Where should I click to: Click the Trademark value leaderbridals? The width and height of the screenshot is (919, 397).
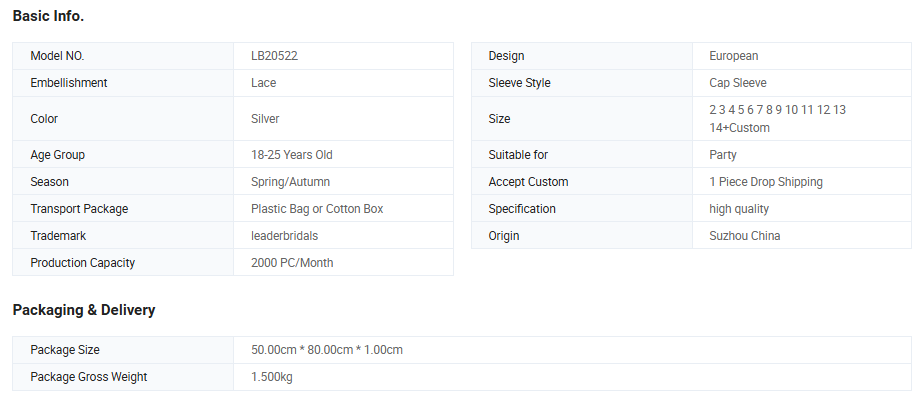coord(284,236)
